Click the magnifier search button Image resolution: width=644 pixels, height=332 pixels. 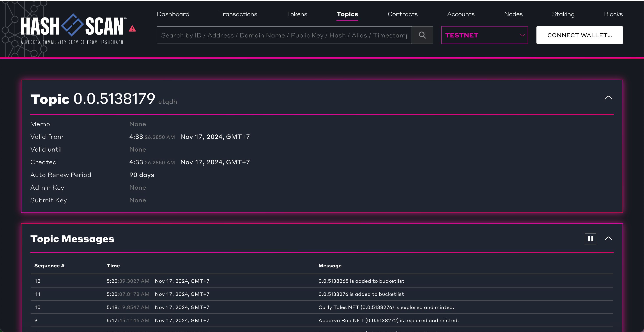point(422,35)
